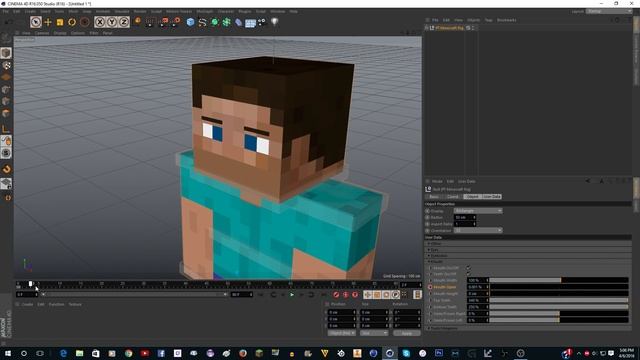Expand the Eyebrows group
The height and width of the screenshot is (360, 640).
429,256
